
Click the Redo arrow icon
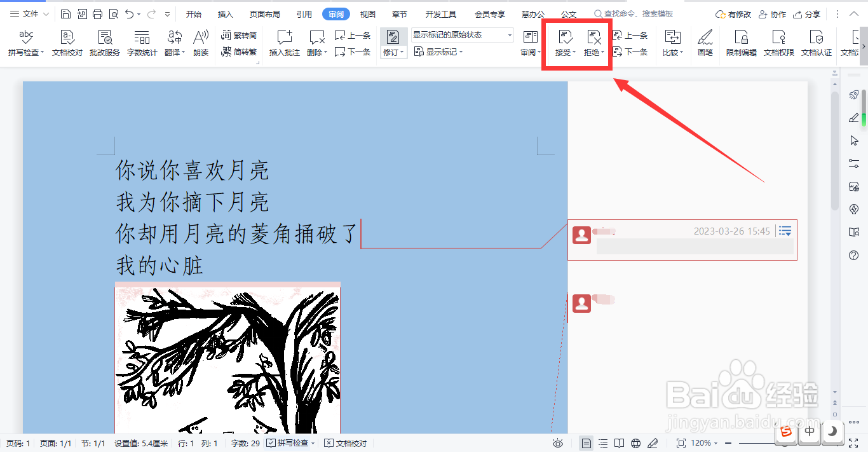(151, 14)
